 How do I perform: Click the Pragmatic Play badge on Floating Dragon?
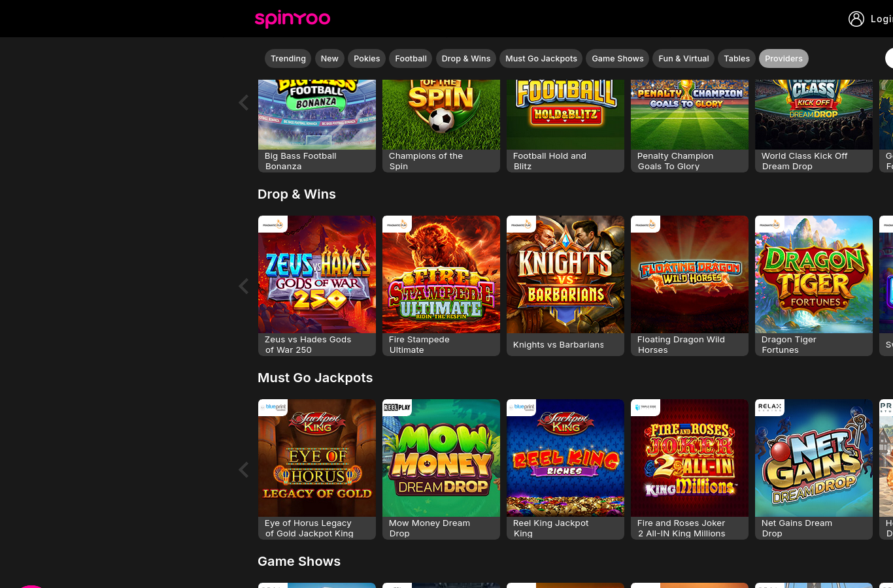(x=645, y=224)
